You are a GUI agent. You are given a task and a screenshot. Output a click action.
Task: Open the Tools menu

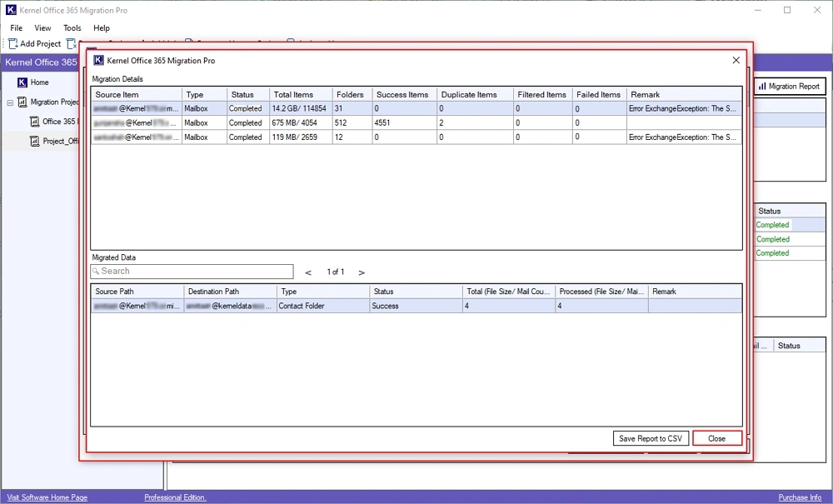tap(72, 28)
